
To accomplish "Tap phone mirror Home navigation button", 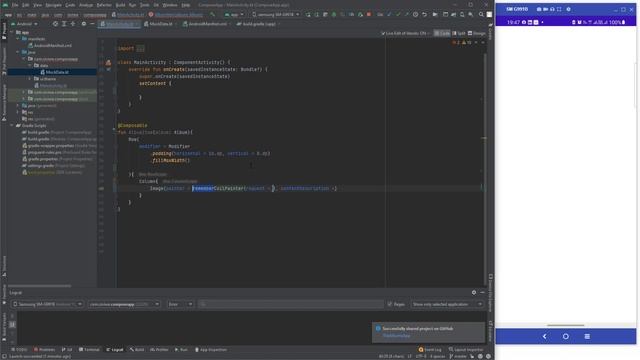I will coord(566,336).
